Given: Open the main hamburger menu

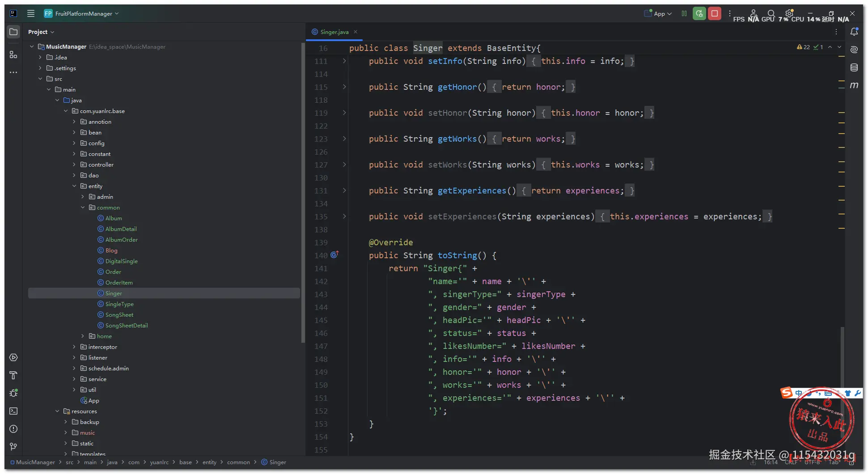Looking at the screenshot, I should click(x=31, y=13).
